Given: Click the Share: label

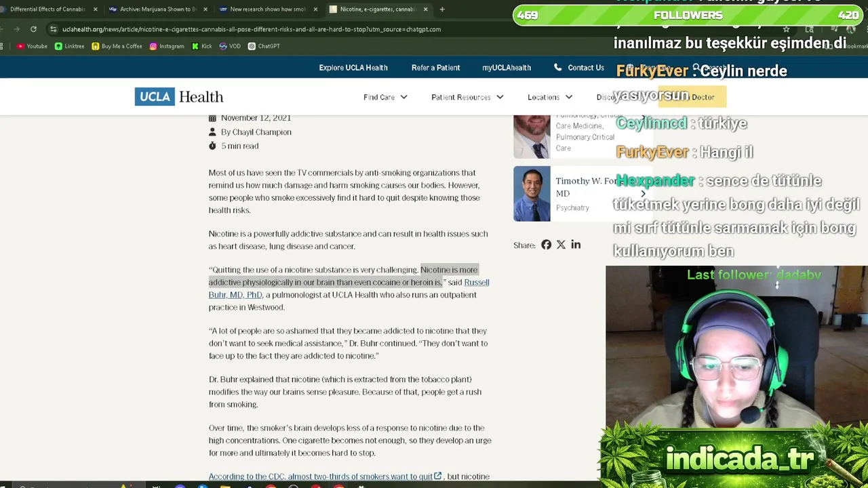Looking at the screenshot, I should click(524, 245).
